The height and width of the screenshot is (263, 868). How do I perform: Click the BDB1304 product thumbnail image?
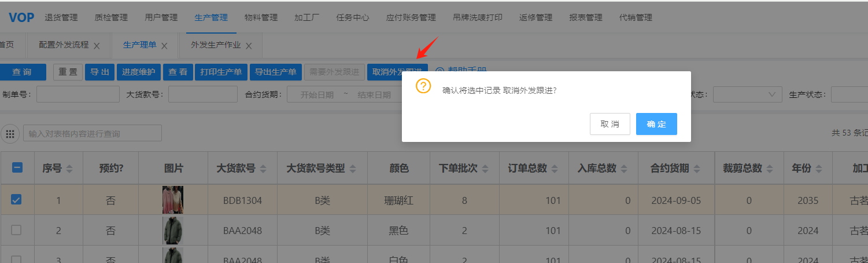[172, 200]
